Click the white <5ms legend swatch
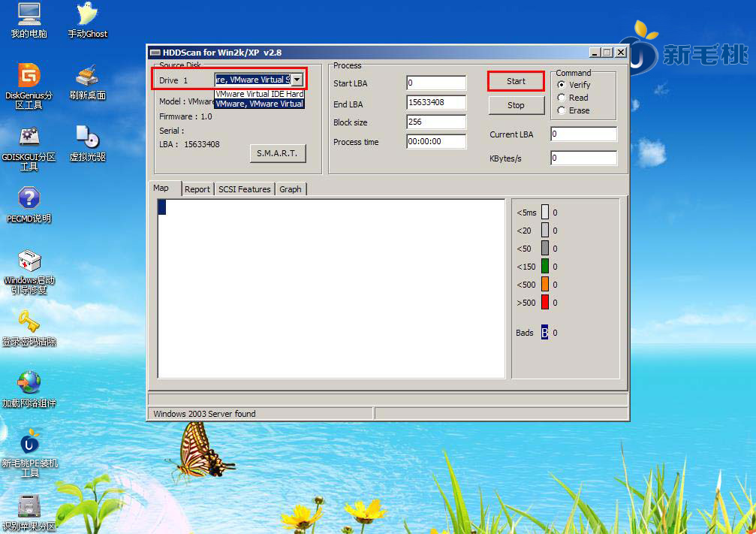Screen dimensions: 756x534 click(x=545, y=212)
